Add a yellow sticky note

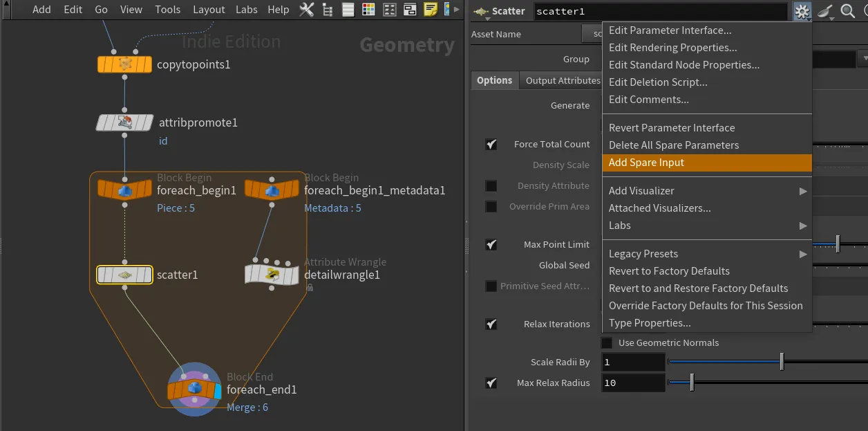(x=431, y=10)
